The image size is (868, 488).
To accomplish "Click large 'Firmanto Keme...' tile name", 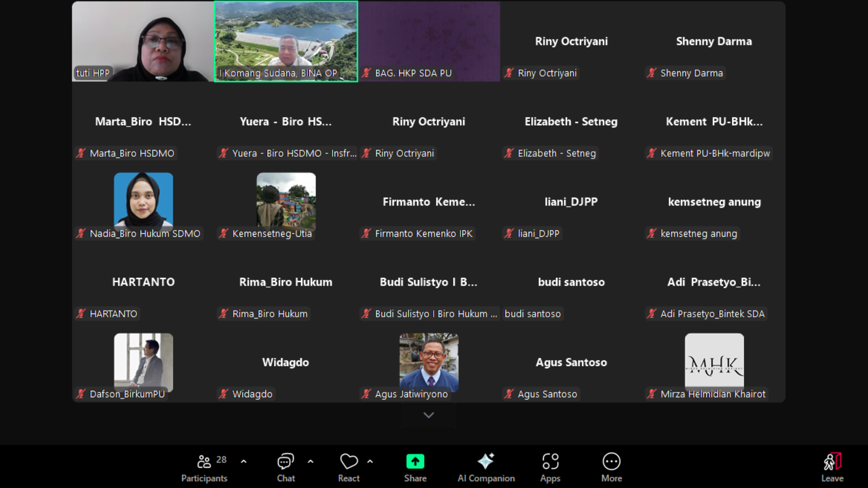I will click(x=429, y=202).
